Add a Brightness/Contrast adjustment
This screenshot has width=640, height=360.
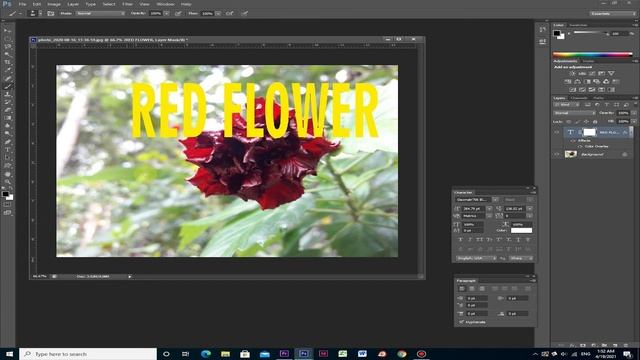[573, 73]
